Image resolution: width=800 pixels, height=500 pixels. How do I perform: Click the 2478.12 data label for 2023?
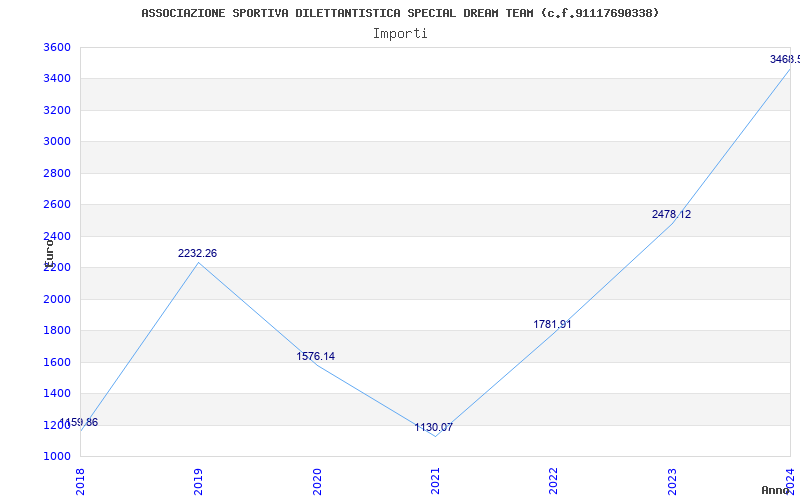point(671,215)
